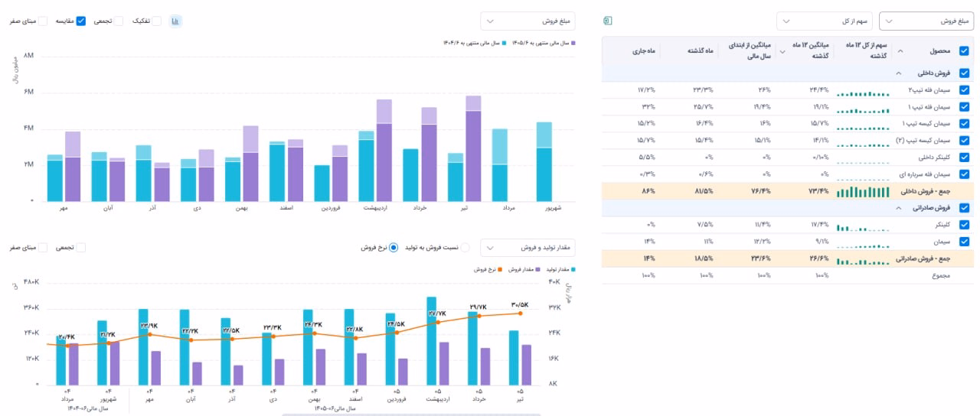Screen dimensions: 980x416
Task: Open مبلغ فروش dropdown above the product table
Action: click(x=926, y=21)
